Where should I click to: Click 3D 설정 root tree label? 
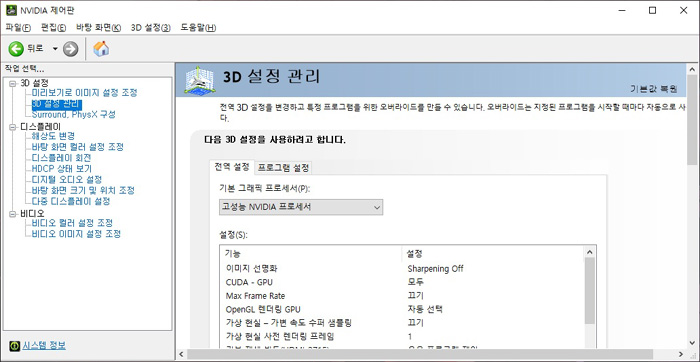point(34,83)
